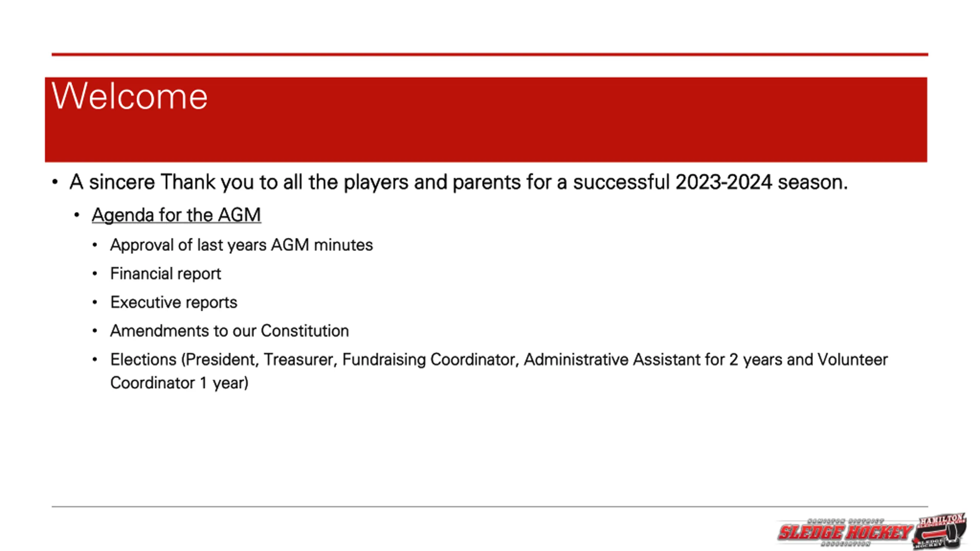Select Amendments to our Constitution line
The image size is (980, 551).
pyautogui.click(x=230, y=331)
